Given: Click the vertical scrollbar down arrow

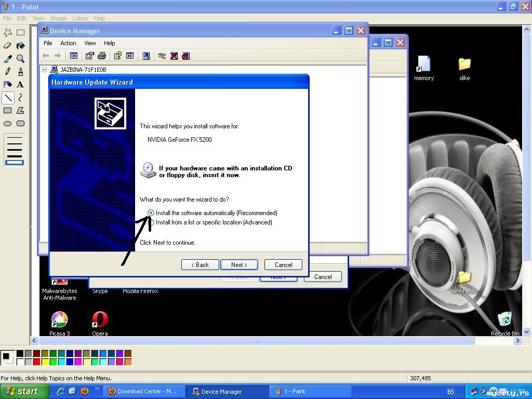Looking at the screenshot, I should [527, 331].
